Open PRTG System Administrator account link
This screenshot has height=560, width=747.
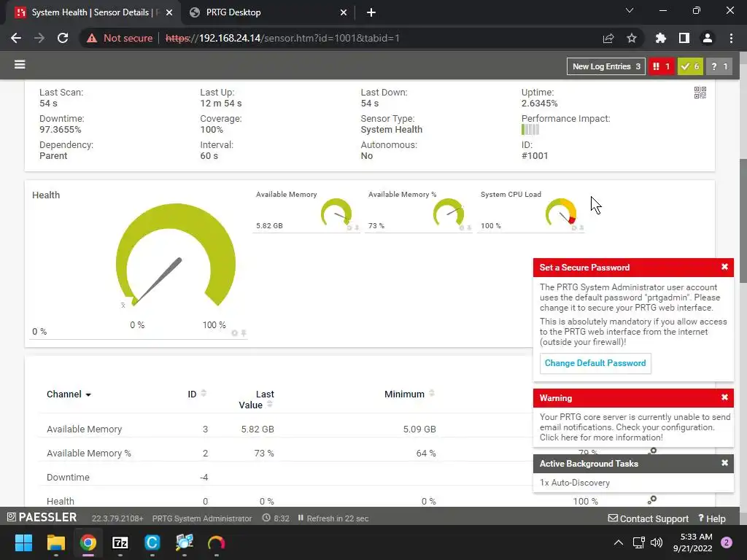pos(202,518)
